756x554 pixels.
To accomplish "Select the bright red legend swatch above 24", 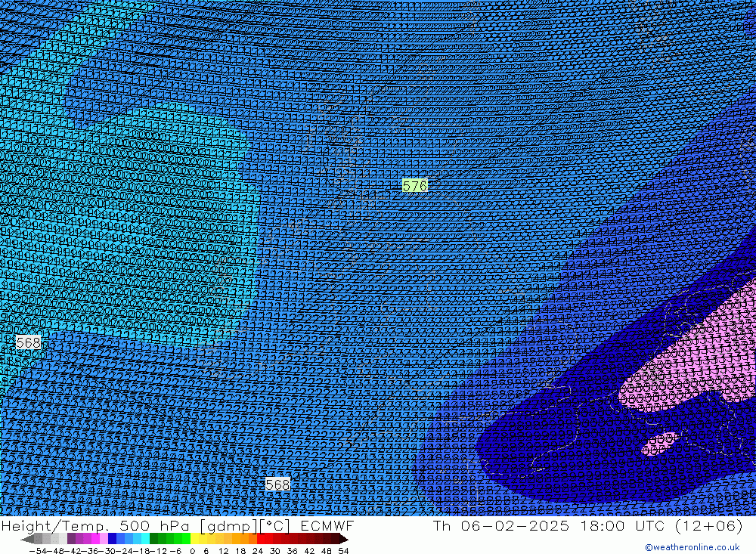I will pyautogui.click(x=261, y=539).
